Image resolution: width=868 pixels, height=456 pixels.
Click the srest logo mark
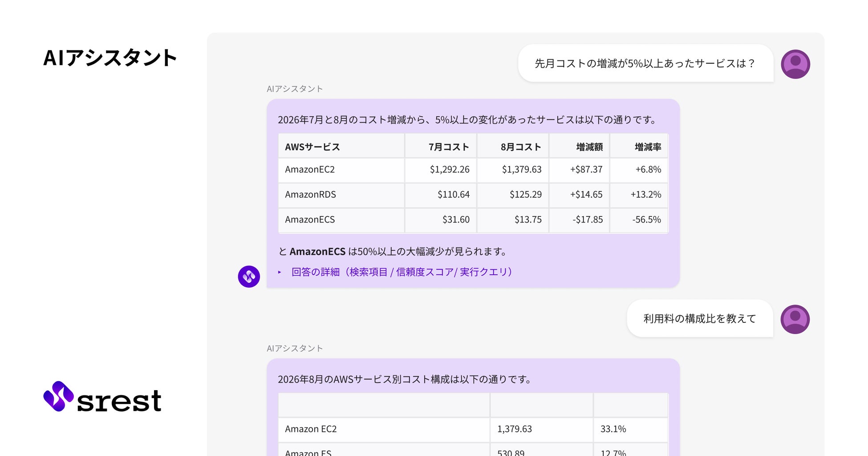pyautogui.click(x=58, y=396)
